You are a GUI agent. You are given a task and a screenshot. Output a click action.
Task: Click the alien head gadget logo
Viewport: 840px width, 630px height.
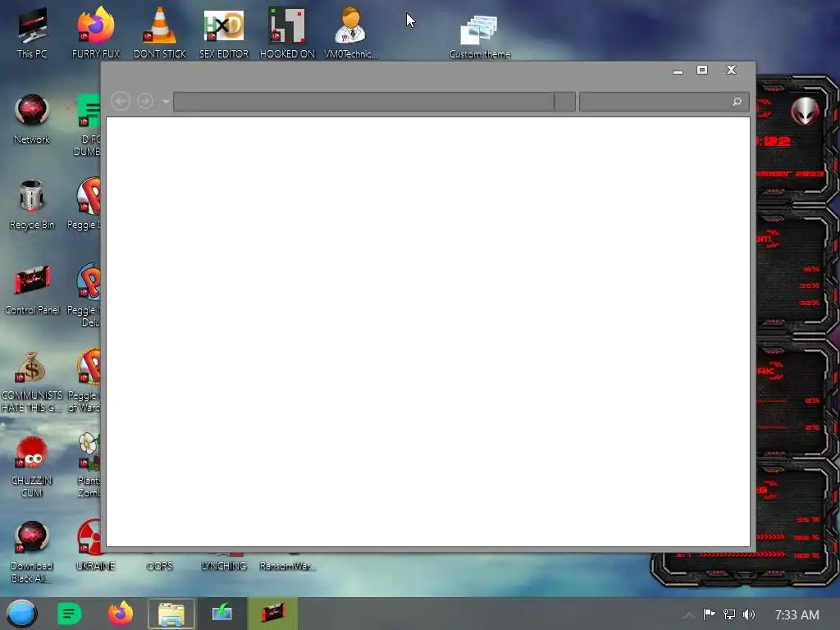tap(806, 111)
